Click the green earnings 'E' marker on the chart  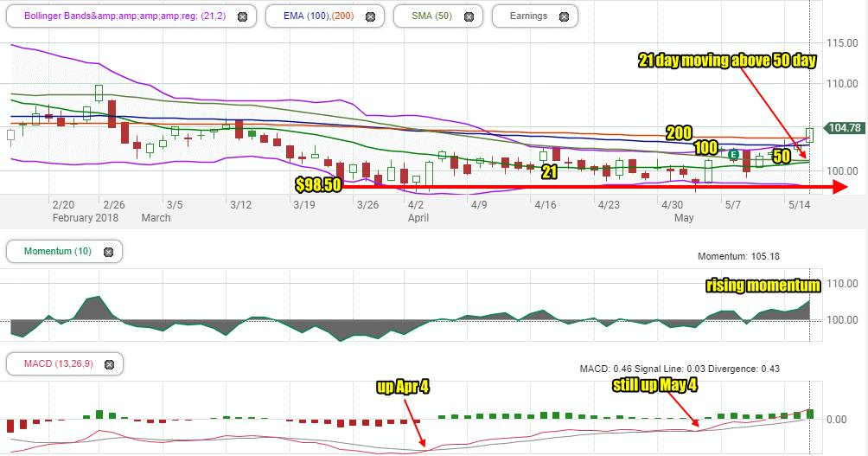pyautogui.click(x=733, y=155)
